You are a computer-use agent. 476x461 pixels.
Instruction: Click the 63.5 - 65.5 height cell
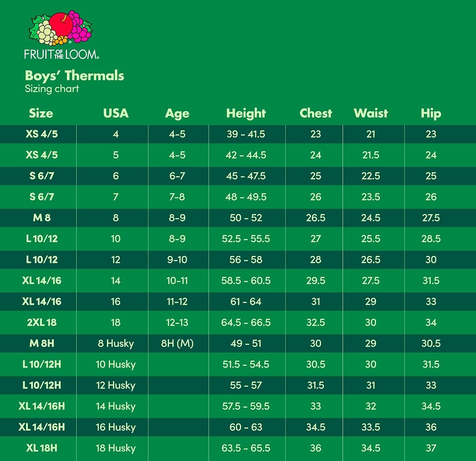tap(246, 448)
